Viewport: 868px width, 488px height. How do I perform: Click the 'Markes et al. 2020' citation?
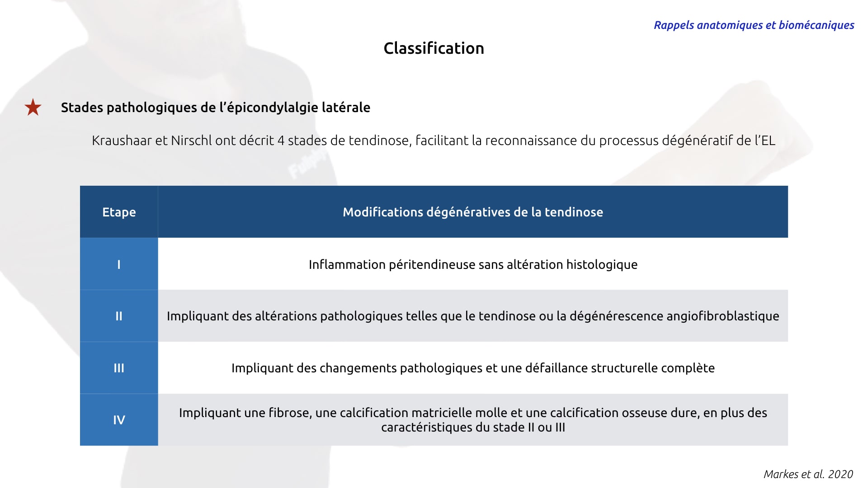coord(808,474)
